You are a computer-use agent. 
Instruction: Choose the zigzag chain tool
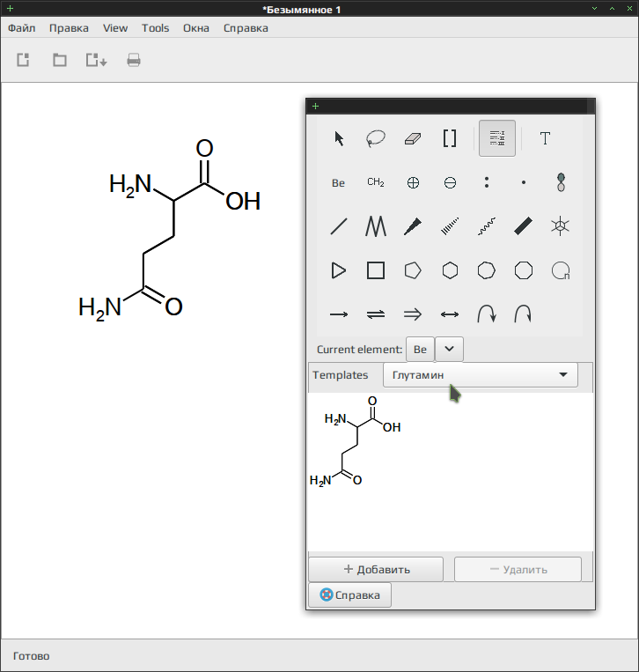[x=376, y=226]
